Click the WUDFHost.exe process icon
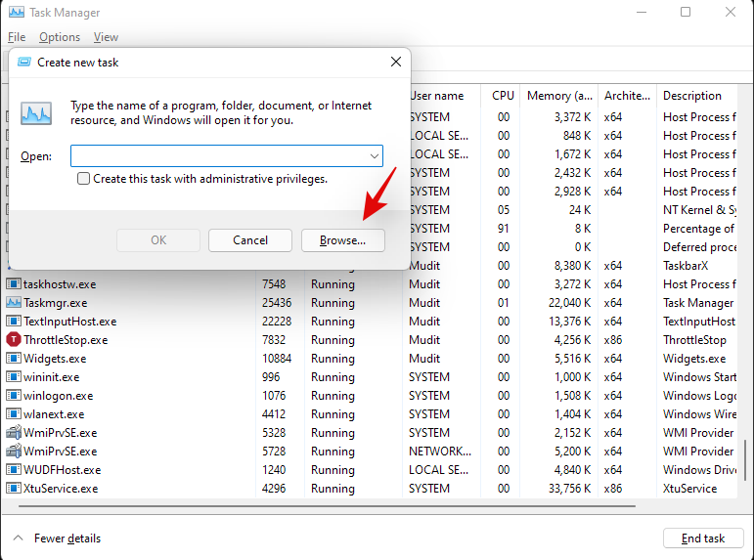 (x=14, y=470)
